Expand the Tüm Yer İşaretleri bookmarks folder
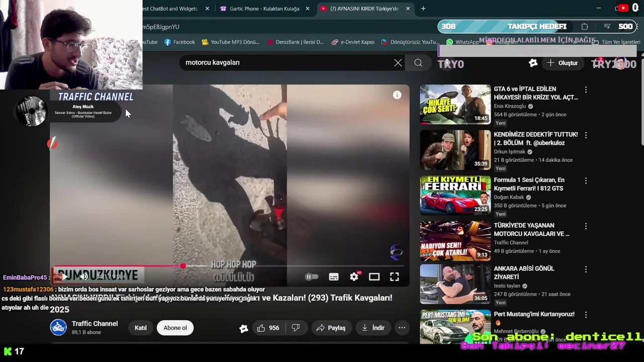644x362 pixels. pos(616,42)
